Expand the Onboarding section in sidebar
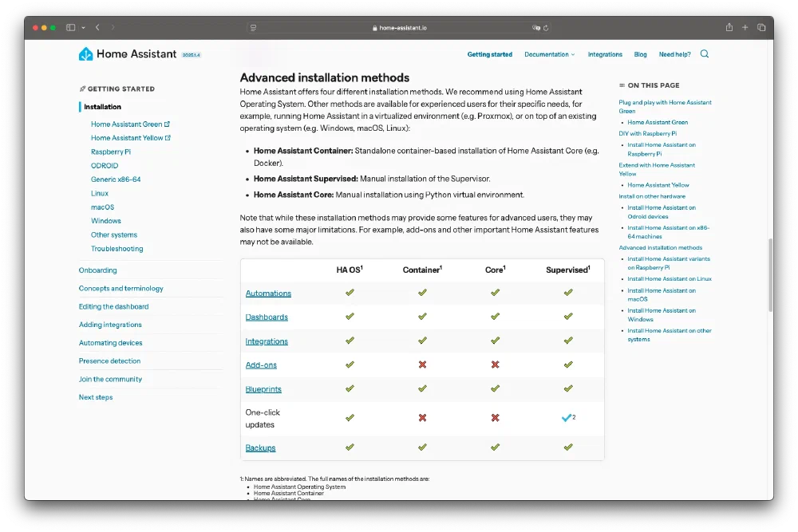This screenshot has width=798, height=532. [x=97, y=270]
